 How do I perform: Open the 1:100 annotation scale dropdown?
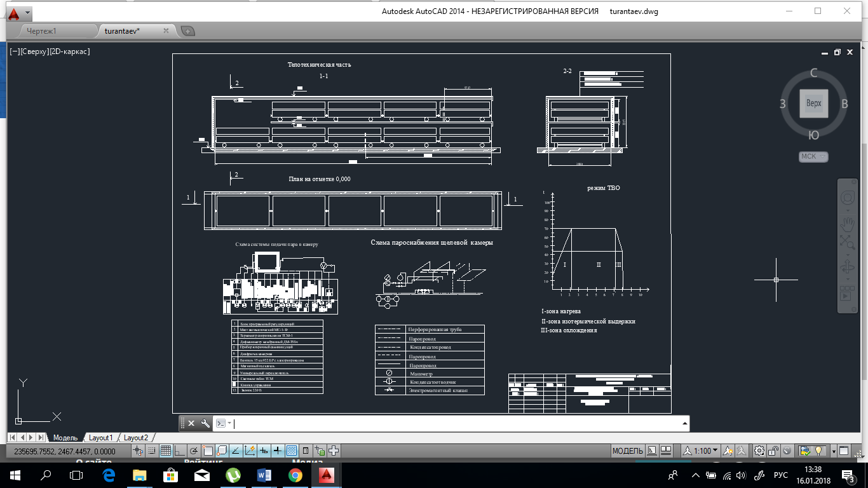tap(701, 451)
